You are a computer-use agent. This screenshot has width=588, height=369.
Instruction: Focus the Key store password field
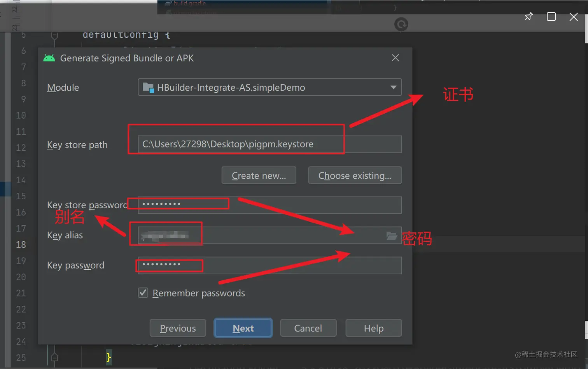(x=269, y=205)
